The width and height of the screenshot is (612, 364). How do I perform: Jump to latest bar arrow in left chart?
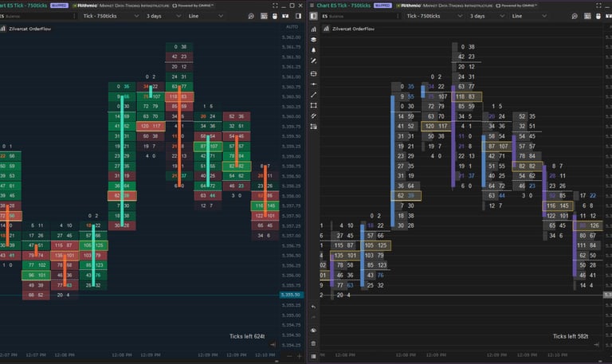[x=273, y=345]
